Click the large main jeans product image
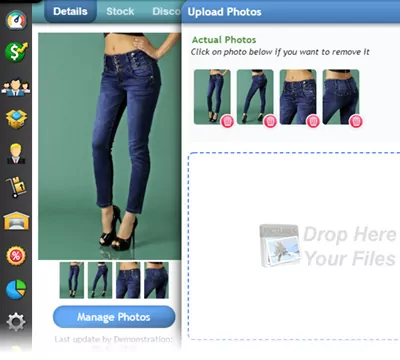The width and height of the screenshot is (400, 360). (x=110, y=146)
